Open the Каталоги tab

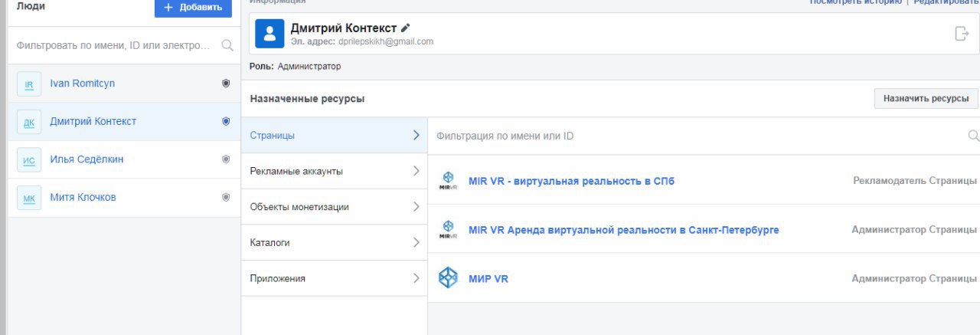click(x=334, y=242)
